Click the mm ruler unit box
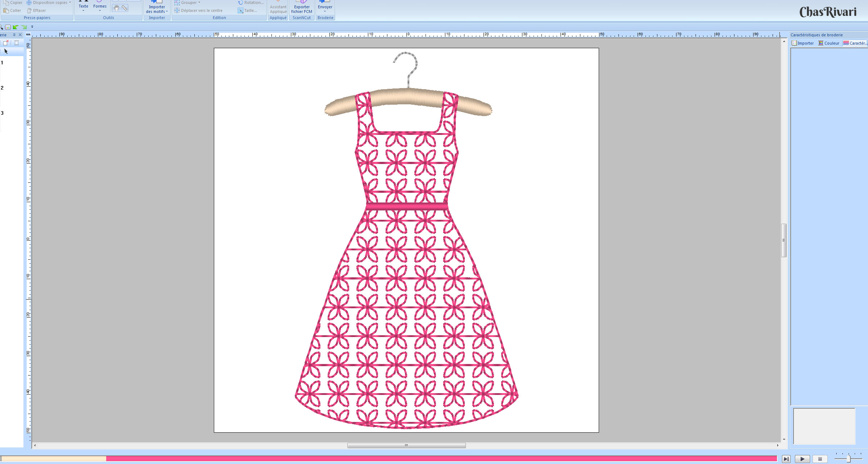Image resolution: width=868 pixels, height=464 pixels. pyautogui.click(x=28, y=35)
